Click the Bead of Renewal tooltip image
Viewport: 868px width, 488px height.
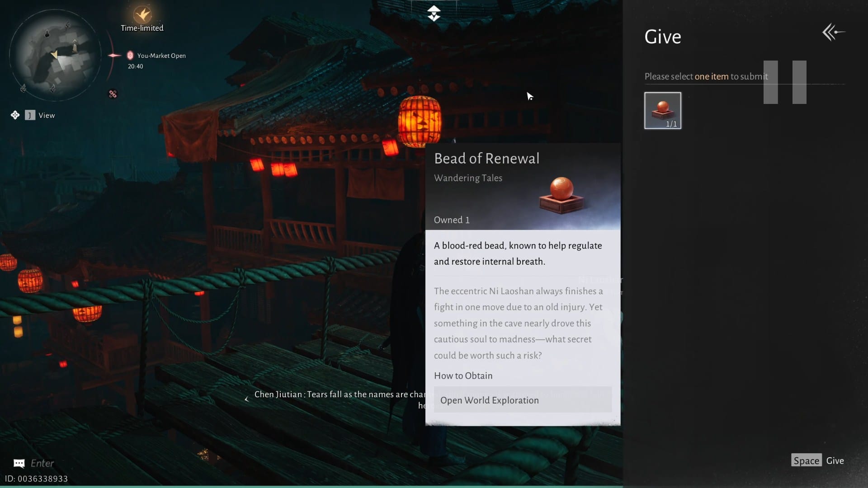click(x=561, y=195)
